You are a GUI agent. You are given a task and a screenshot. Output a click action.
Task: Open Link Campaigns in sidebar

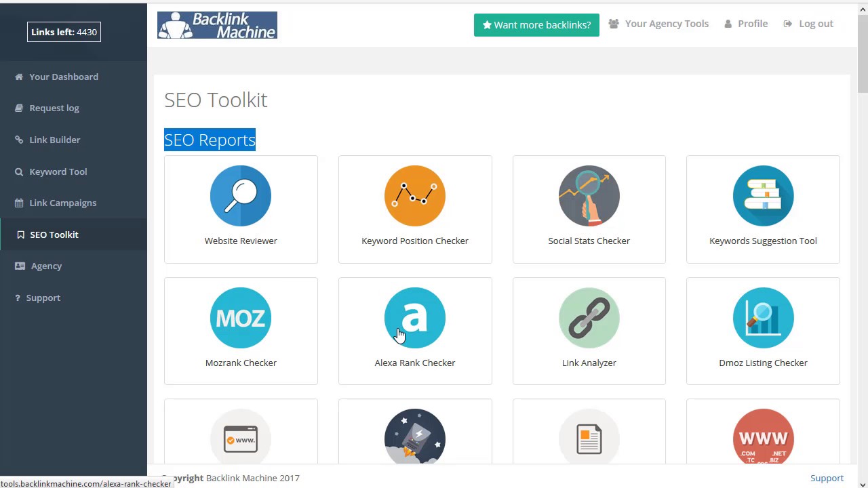pyautogui.click(x=63, y=203)
